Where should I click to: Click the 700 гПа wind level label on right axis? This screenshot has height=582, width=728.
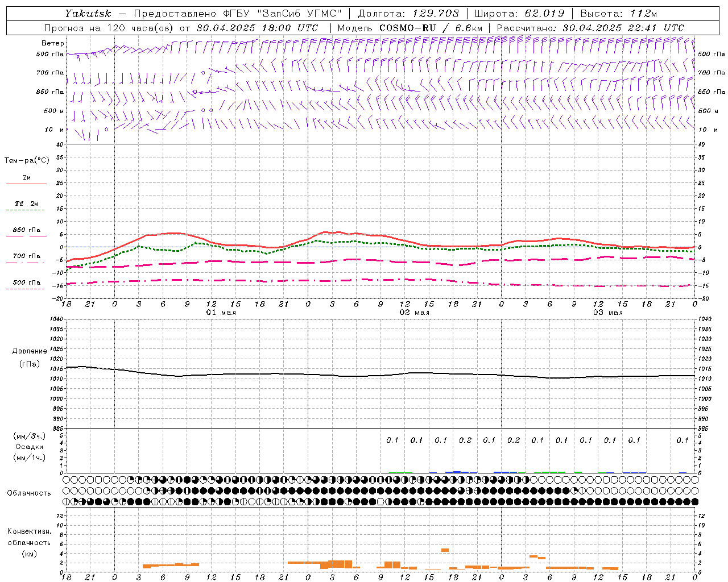712,73
